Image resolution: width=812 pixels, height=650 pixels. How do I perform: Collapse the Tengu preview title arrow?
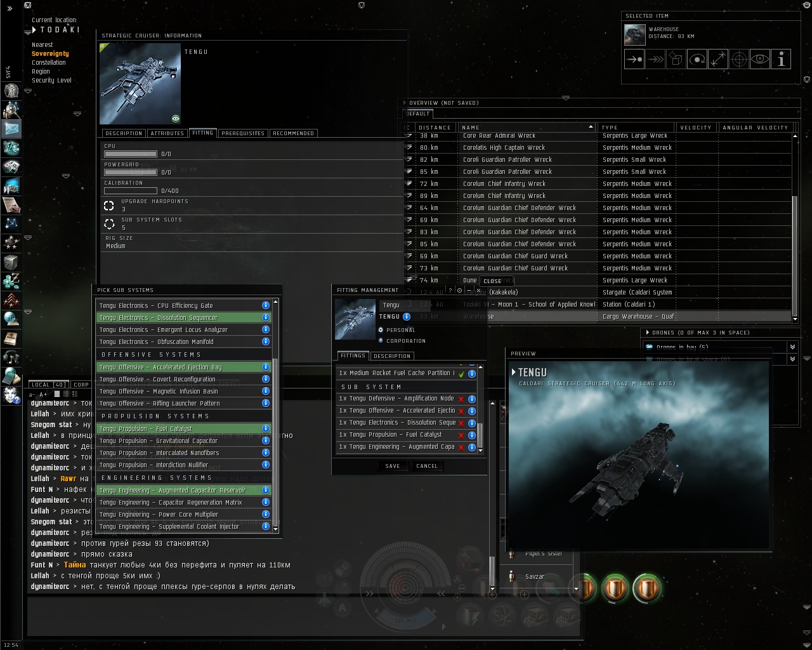pos(514,372)
